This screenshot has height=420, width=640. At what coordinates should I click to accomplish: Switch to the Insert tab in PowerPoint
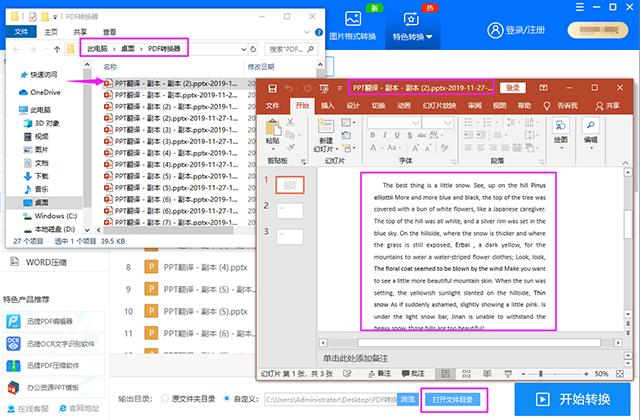click(x=327, y=106)
